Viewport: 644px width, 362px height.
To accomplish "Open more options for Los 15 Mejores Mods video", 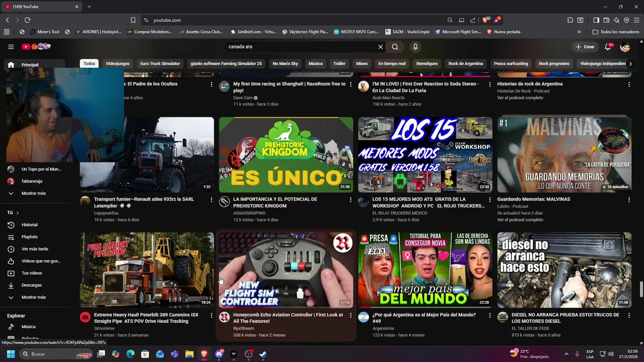I will click(x=490, y=200).
